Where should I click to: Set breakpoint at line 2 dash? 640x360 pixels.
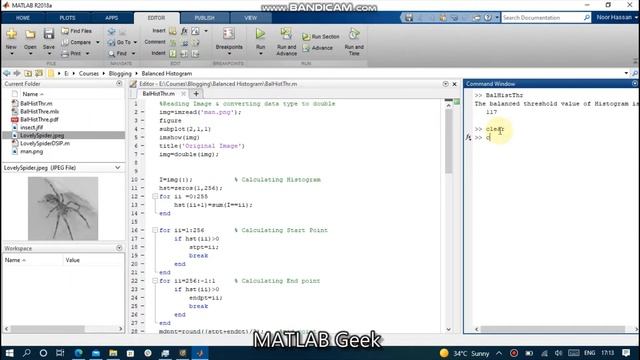click(x=142, y=112)
